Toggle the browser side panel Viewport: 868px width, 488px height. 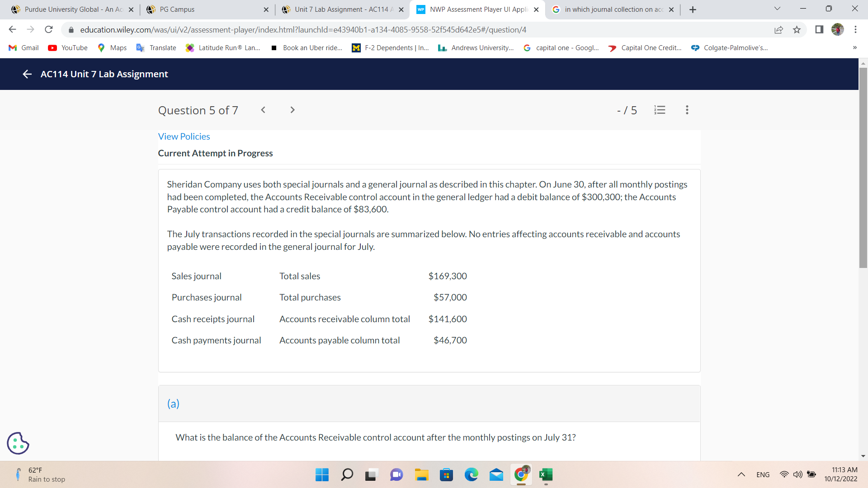[x=819, y=30]
